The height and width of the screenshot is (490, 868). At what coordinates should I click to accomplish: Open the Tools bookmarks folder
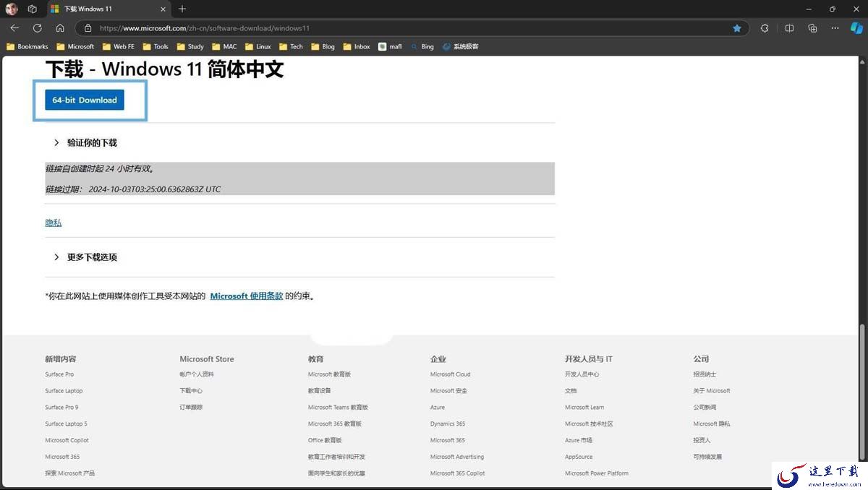(156, 46)
